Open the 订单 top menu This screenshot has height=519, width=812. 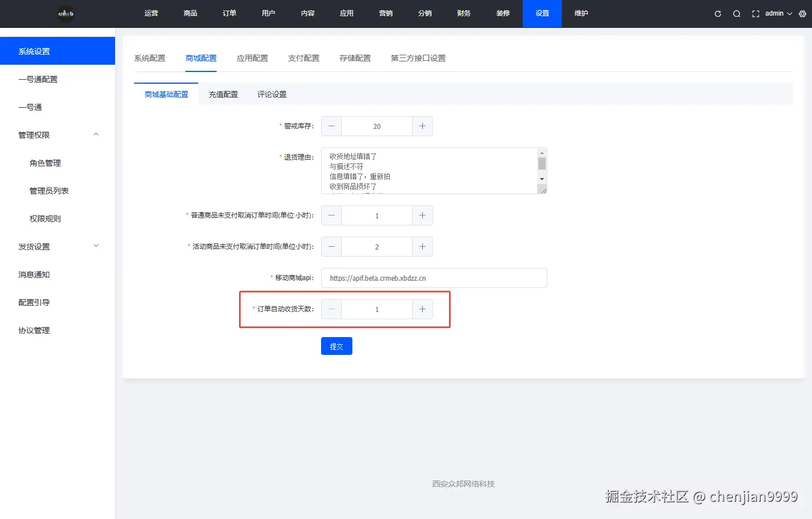pyautogui.click(x=230, y=13)
